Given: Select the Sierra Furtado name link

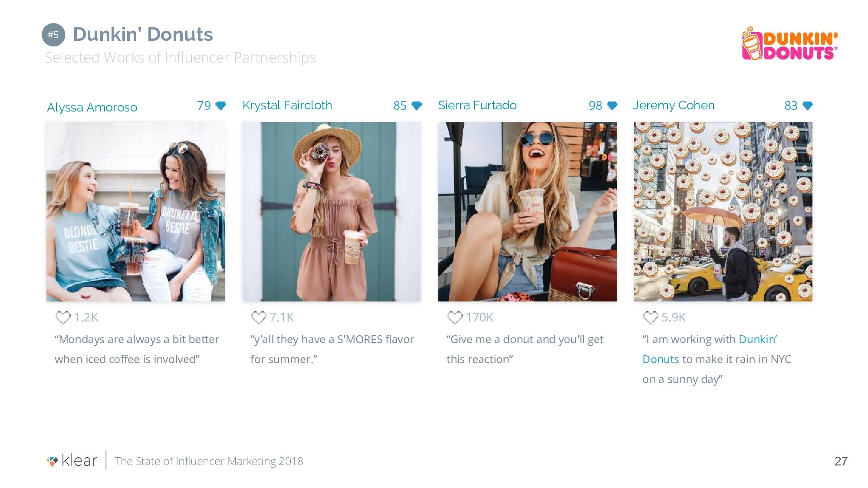Looking at the screenshot, I should coord(477,105).
